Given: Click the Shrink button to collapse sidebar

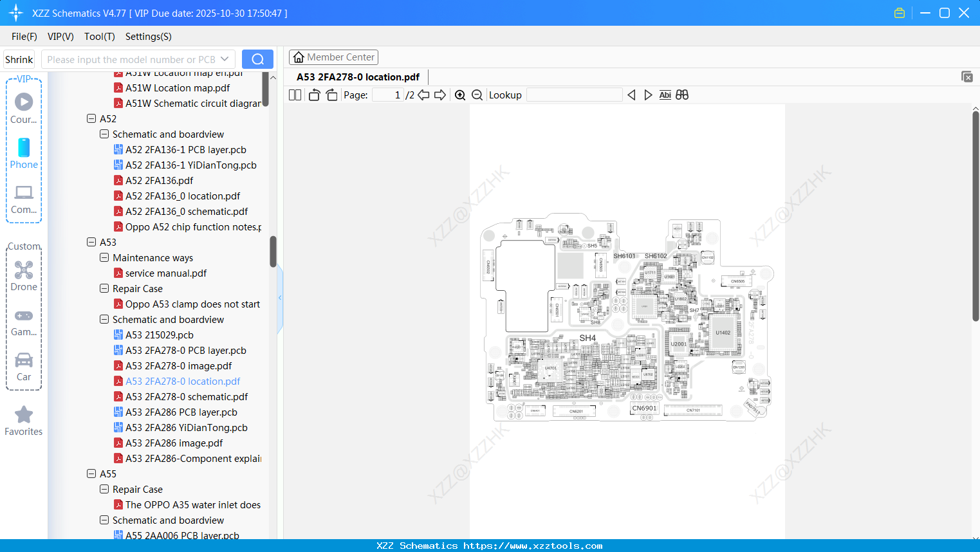Looking at the screenshot, I should [x=19, y=59].
